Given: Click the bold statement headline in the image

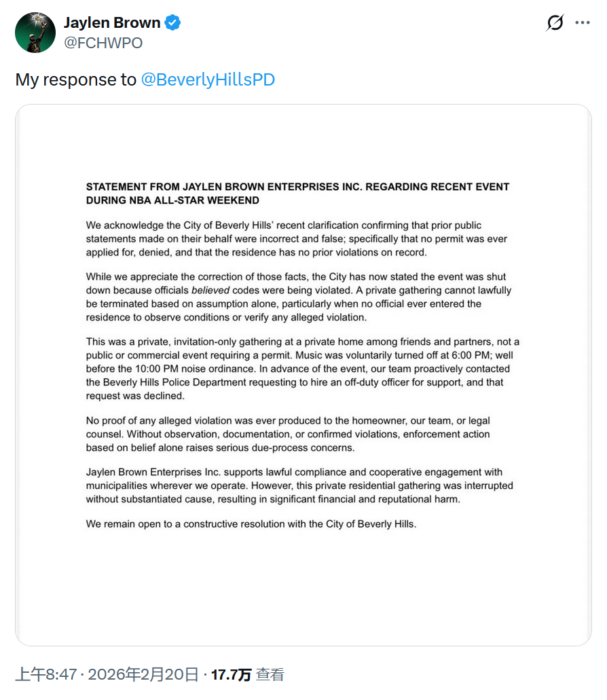Looking at the screenshot, I should pos(297,193).
